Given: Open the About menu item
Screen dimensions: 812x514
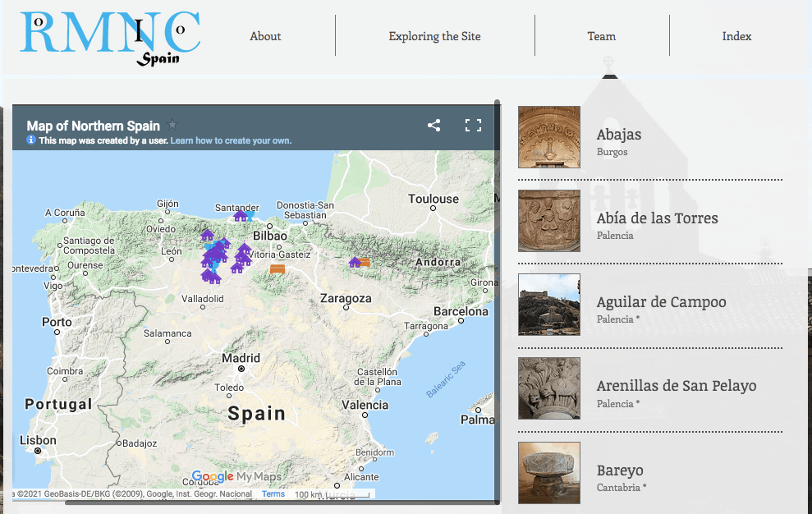Looking at the screenshot, I should (x=265, y=36).
